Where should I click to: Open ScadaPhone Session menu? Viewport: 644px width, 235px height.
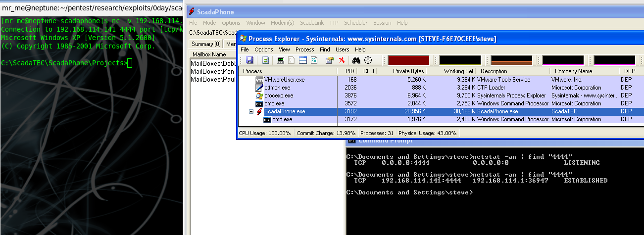point(382,23)
